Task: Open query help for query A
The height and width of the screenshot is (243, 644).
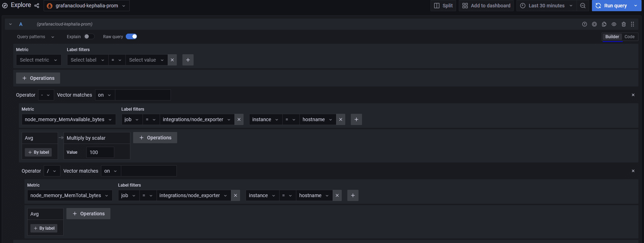Action: click(x=585, y=24)
